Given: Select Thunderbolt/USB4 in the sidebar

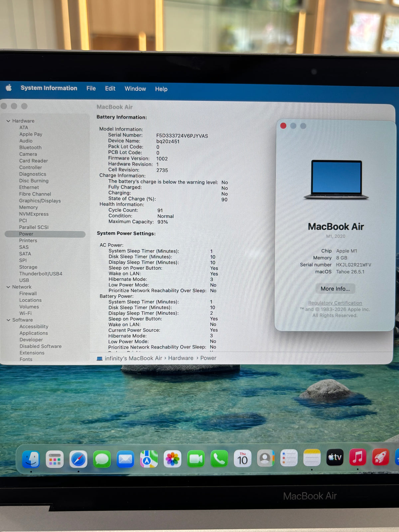Looking at the screenshot, I should [41, 274].
